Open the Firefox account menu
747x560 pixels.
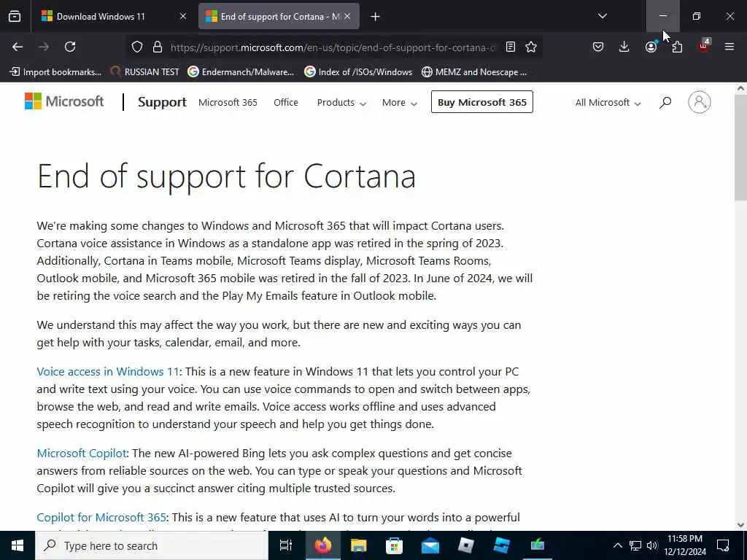651,47
